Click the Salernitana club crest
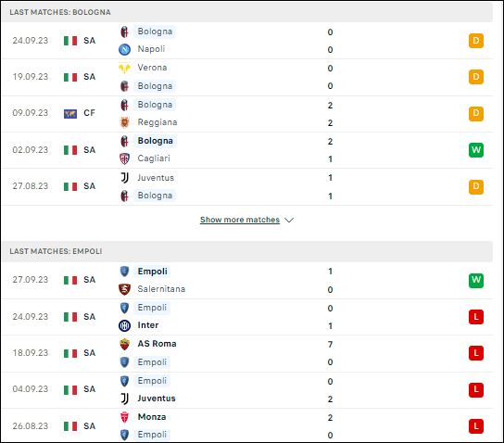The image size is (504, 443). [124, 289]
